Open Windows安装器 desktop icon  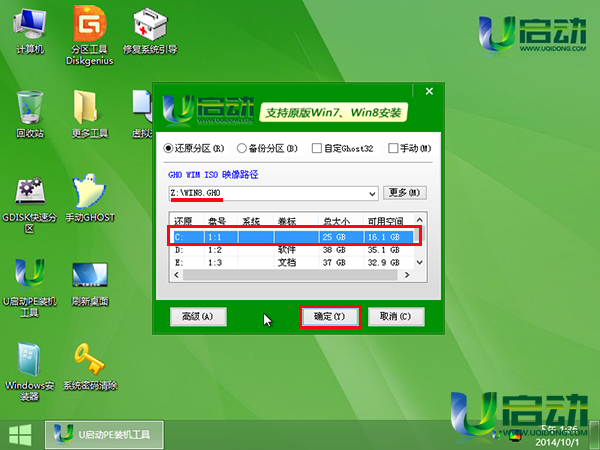[x=29, y=372]
